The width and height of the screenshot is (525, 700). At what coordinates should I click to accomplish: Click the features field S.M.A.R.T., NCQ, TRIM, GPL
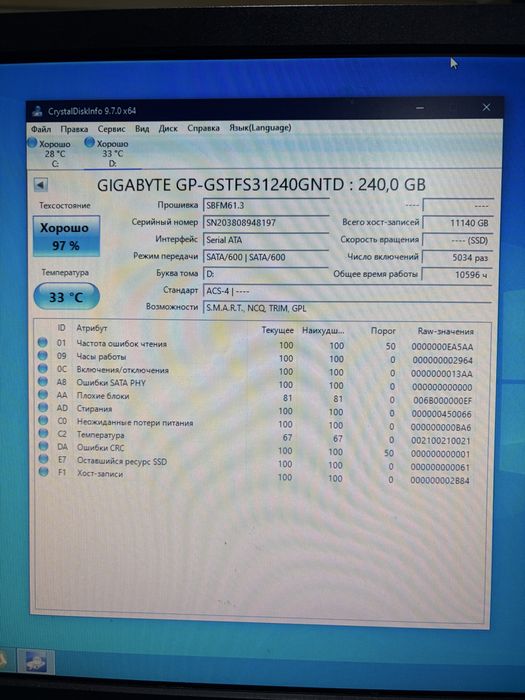click(347, 308)
